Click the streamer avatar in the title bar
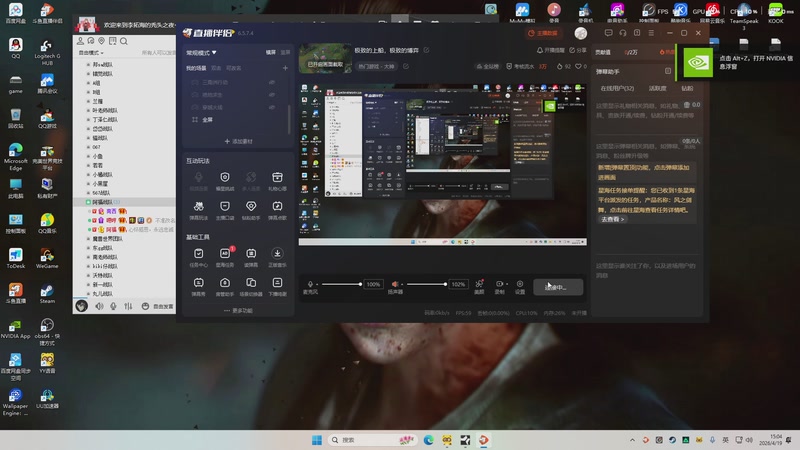800x450 pixels. pyautogui.click(x=581, y=33)
